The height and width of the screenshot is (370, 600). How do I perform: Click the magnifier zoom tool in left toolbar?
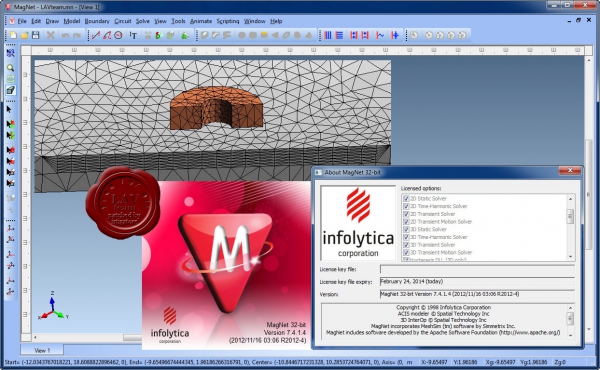tap(10, 68)
